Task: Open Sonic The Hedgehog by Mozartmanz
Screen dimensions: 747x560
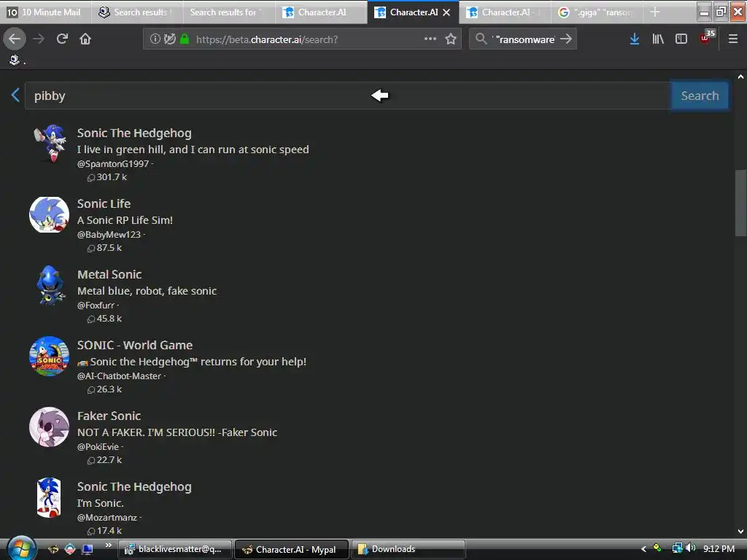Action: [x=134, y=486]
